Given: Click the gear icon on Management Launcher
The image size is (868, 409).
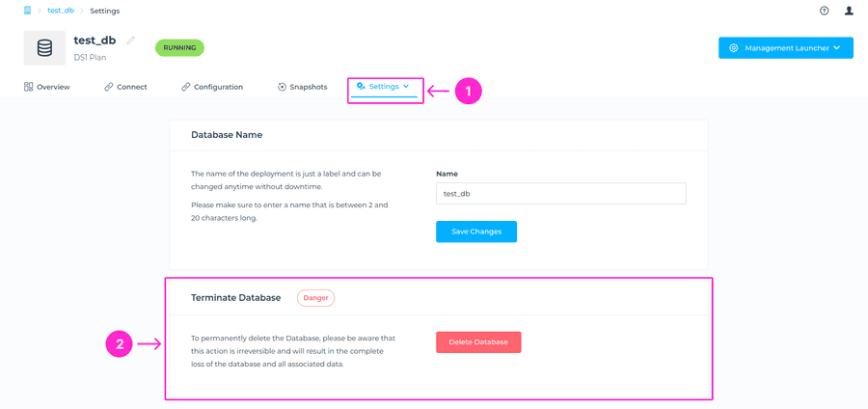Looking at the screenshot, I should pos(734,48).
